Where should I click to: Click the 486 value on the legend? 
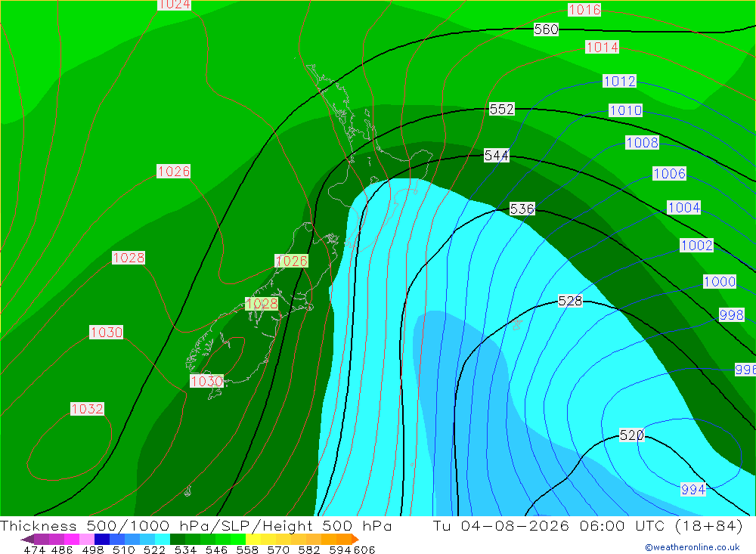[x=62, y=549]
